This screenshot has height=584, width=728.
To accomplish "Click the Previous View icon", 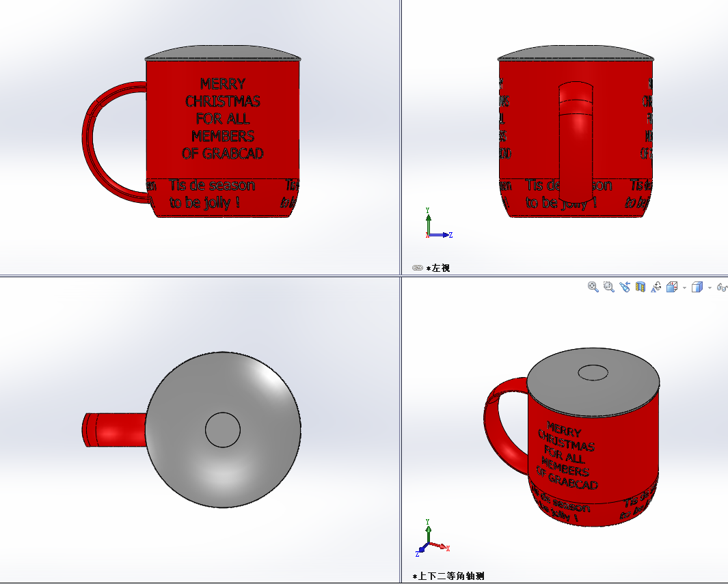I will pyautogui.click(x=625, y=287).
